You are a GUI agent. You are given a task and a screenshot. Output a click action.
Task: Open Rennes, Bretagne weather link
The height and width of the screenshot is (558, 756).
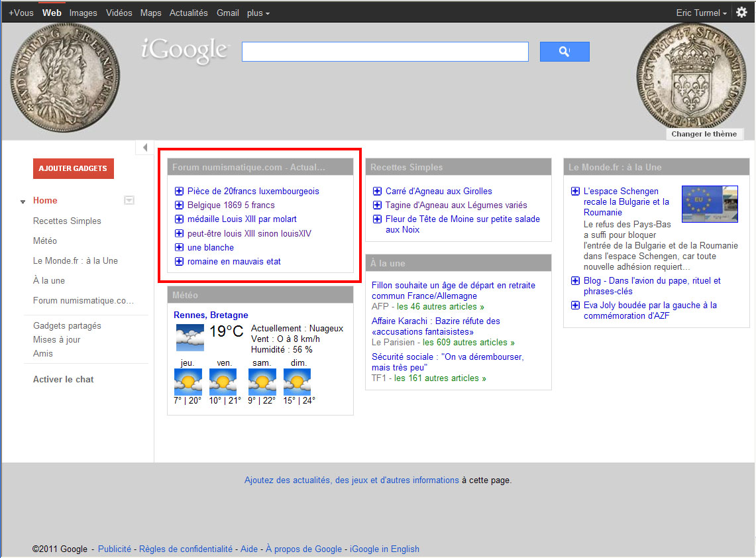pos(211,315)
